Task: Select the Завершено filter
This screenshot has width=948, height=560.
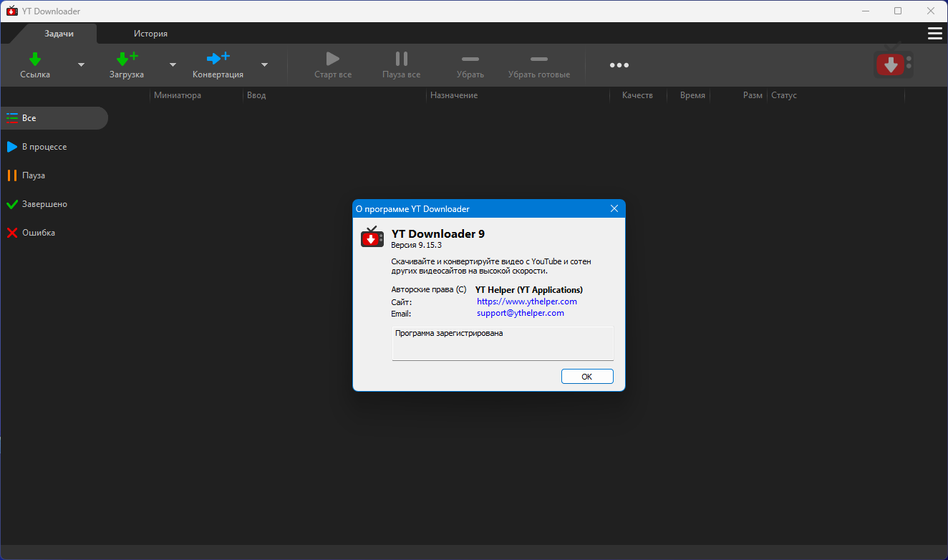Action: click(x=54, y=204)
